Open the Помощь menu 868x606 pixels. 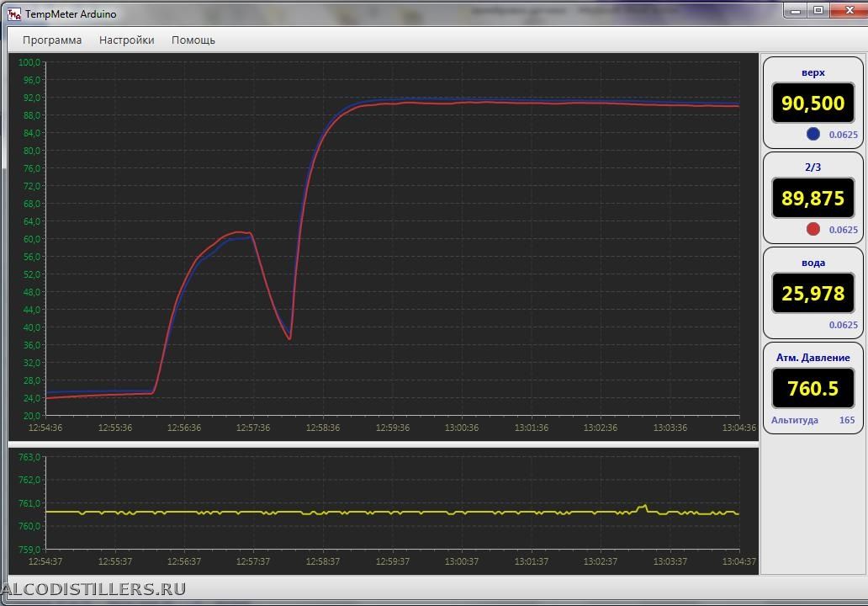point(193,40)
